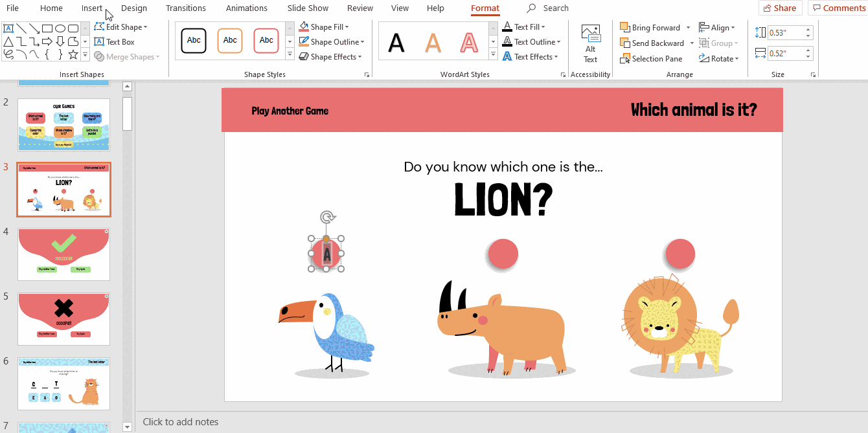
Task: Open the Alt Text pane
Action: [x=590, y=44]
